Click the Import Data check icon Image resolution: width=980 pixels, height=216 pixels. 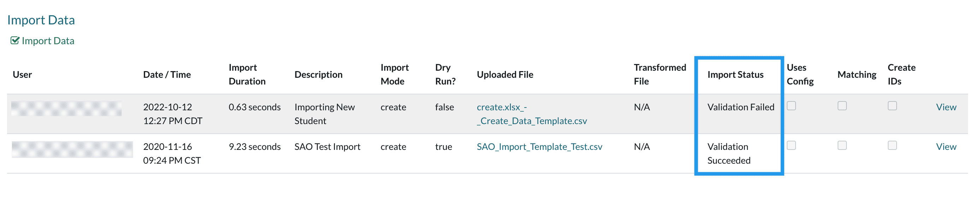15,40
